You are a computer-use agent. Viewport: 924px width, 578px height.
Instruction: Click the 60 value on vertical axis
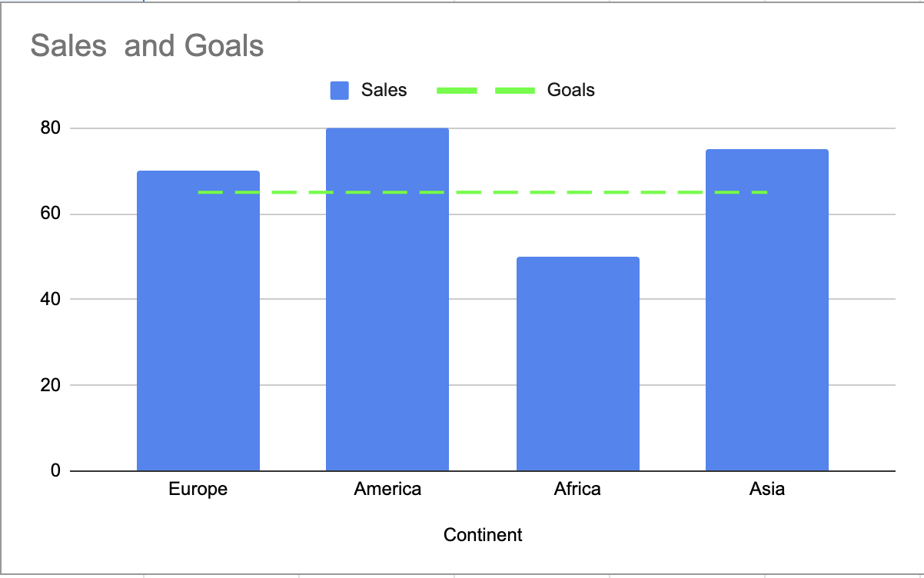click(50, 214)
